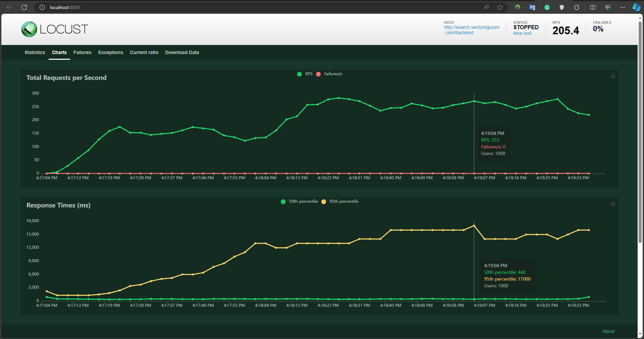Image resolution: width=644 pixels, height=339 pixels.
Task: Toggle split screen icon in browser toolbar
Action: [x=593, y=7]
